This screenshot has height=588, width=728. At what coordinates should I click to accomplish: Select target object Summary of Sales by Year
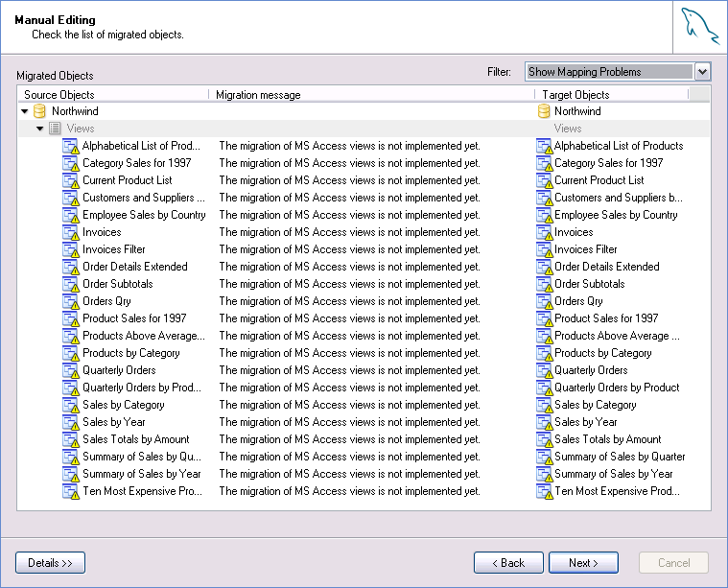pos(613,474)
